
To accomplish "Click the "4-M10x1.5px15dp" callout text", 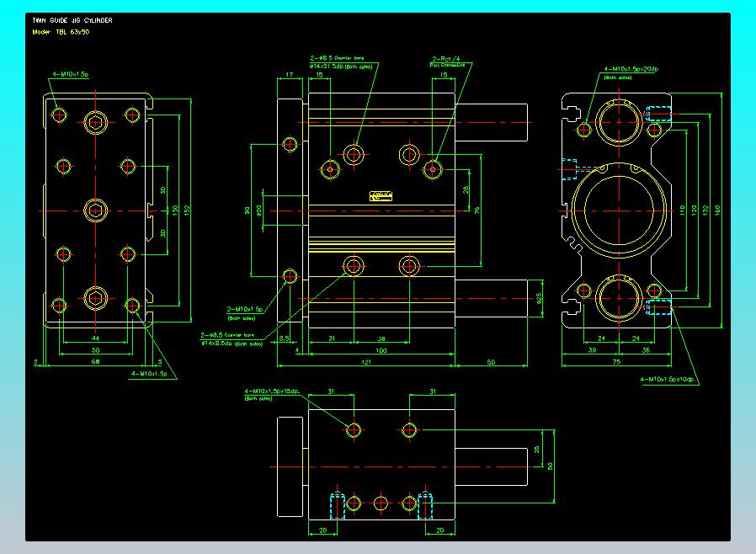I will (x=272, y=391).
